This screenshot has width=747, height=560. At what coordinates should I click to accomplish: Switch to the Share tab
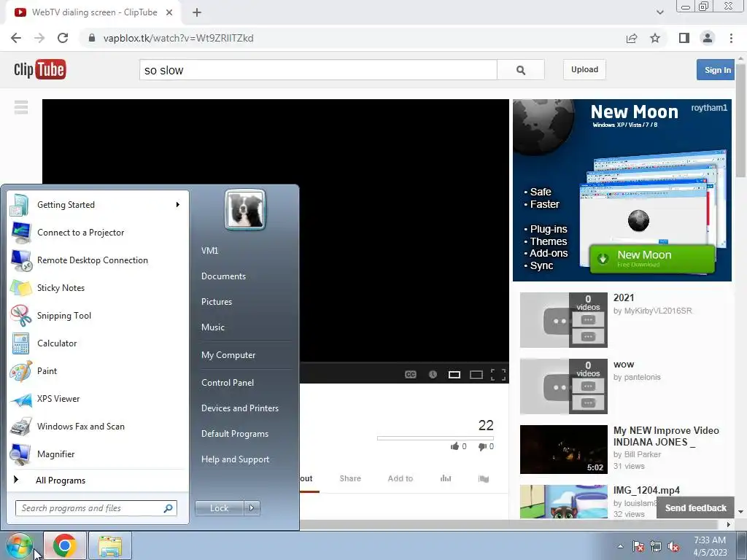(x=350, y=478)
